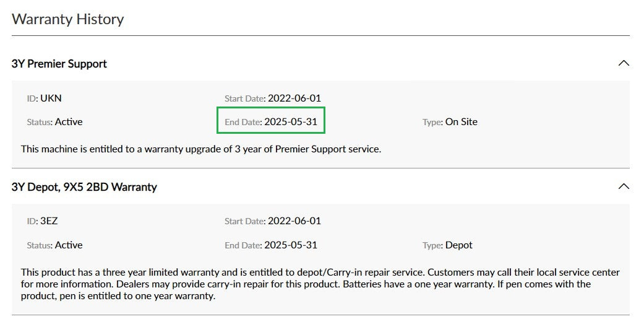Click the 3Y Premier Support heading
The width and height of the screenshot is (644, 319).
click(59, 64)
